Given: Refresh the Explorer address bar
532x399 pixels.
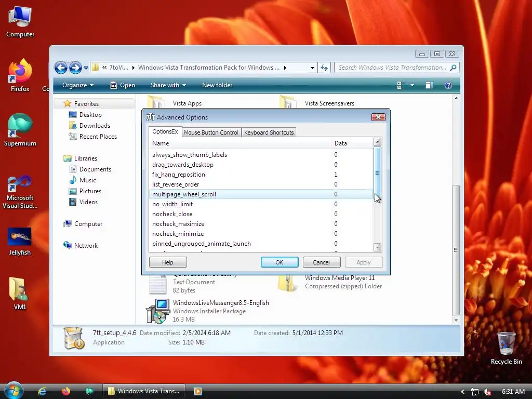Looking at the screenshot, I should [324, 68].
